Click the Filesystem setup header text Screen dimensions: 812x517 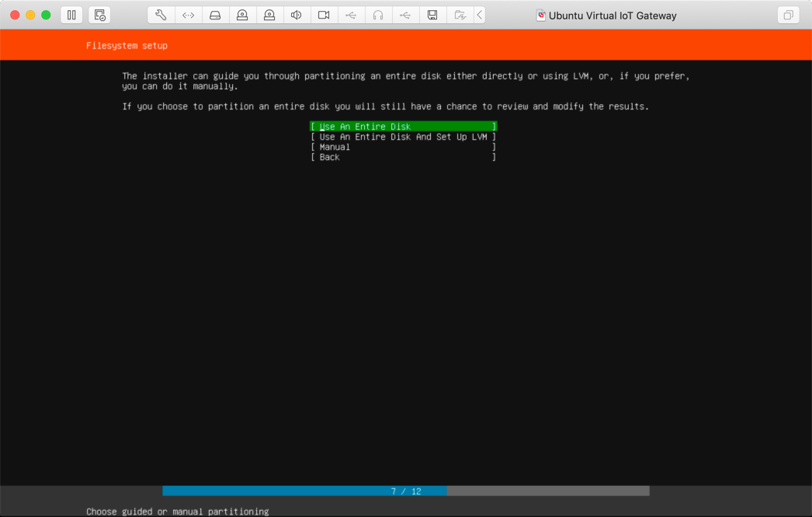coord(127,46)
